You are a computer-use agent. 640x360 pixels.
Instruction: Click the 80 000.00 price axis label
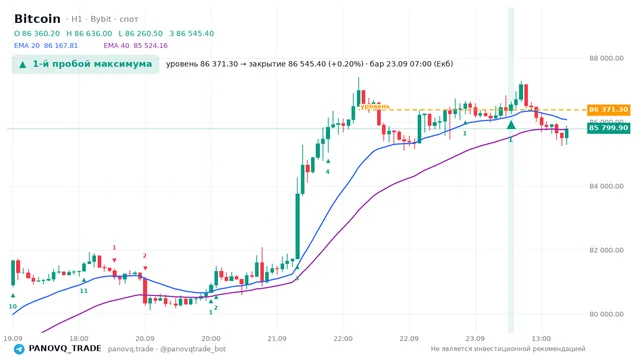606,314
